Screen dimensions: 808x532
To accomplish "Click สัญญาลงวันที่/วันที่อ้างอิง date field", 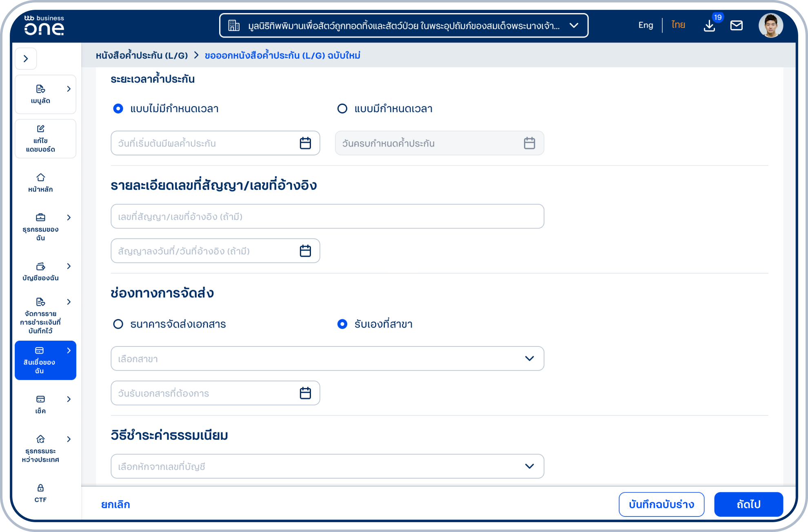I will (215, 251).
